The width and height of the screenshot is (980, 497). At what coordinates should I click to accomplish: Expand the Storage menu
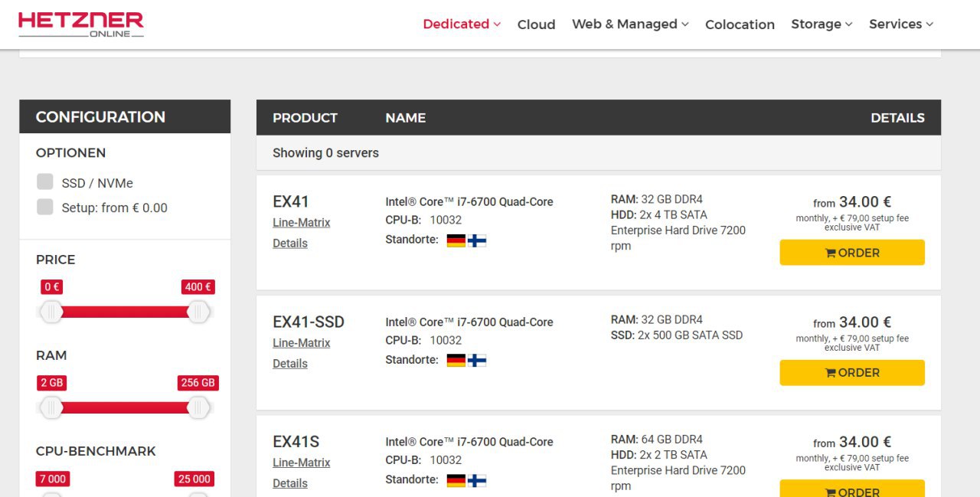point(822,24)
